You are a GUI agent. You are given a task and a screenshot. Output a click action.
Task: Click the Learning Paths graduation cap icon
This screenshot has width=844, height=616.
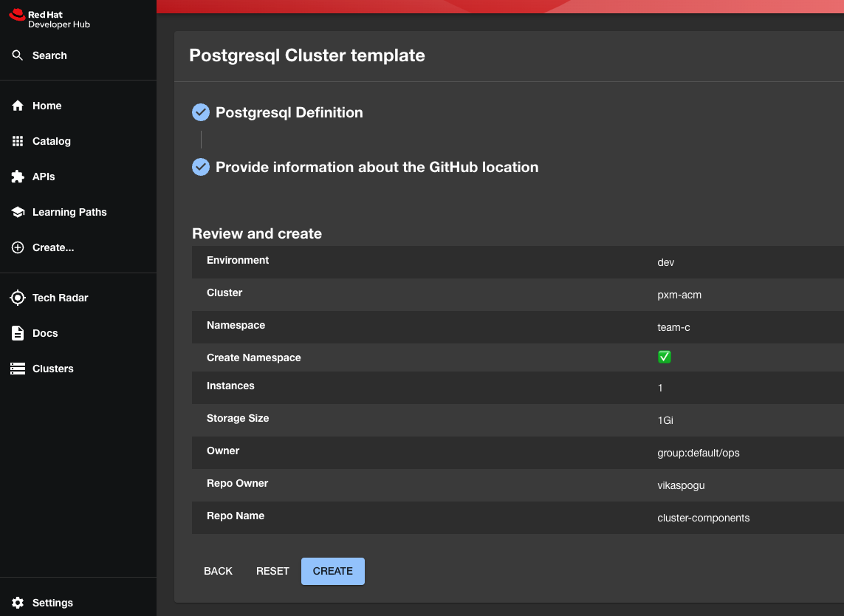coord(18,212)
